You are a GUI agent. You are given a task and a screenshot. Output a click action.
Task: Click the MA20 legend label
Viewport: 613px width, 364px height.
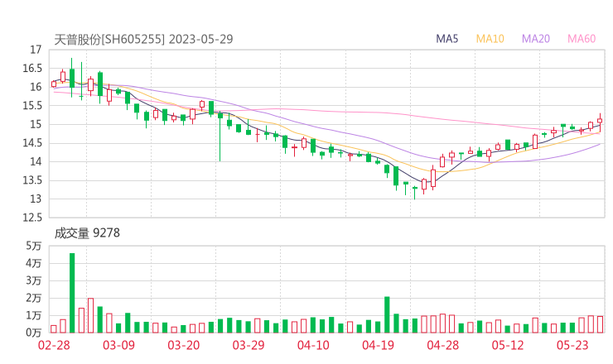click(x=536, y=39)
